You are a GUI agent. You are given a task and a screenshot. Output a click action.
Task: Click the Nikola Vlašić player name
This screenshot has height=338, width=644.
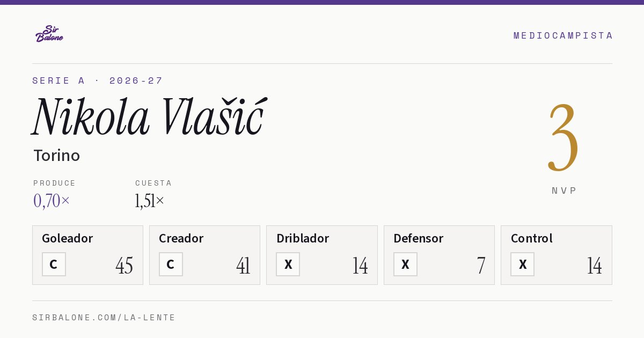(149, 116)
